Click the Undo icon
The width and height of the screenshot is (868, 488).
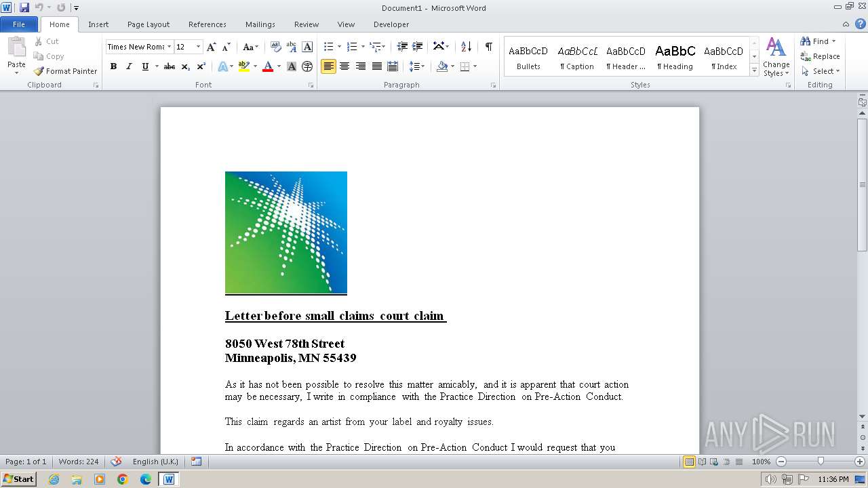click(x=39, y=7)
